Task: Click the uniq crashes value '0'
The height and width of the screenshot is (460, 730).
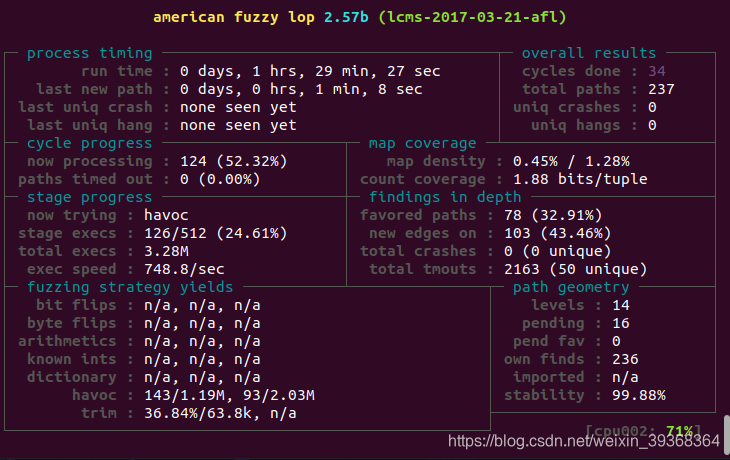Action: point(652,107)
